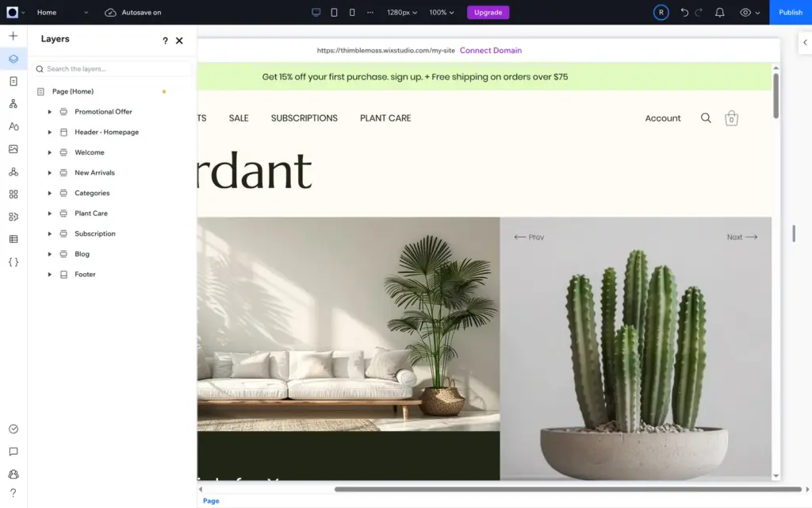Click the SUBSCRIPTIONS menu item
This screenshot has height=508, width=812.
click(x=304, y=118)
